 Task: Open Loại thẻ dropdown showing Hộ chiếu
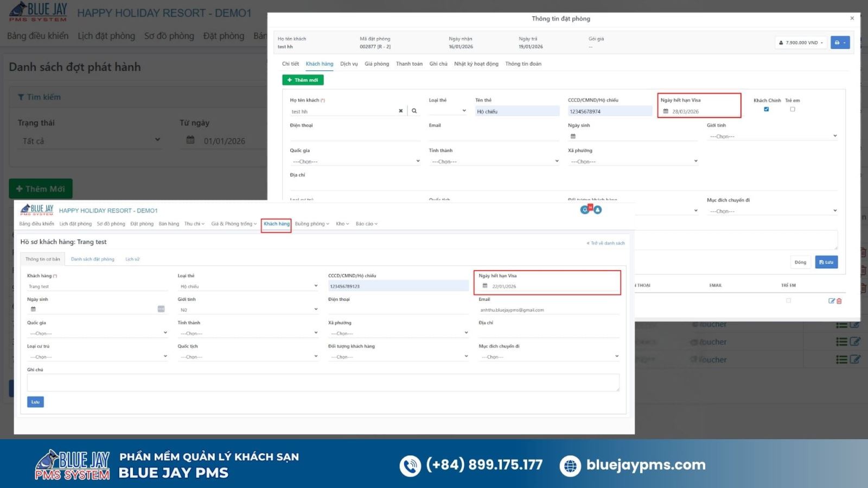point(248,286)
